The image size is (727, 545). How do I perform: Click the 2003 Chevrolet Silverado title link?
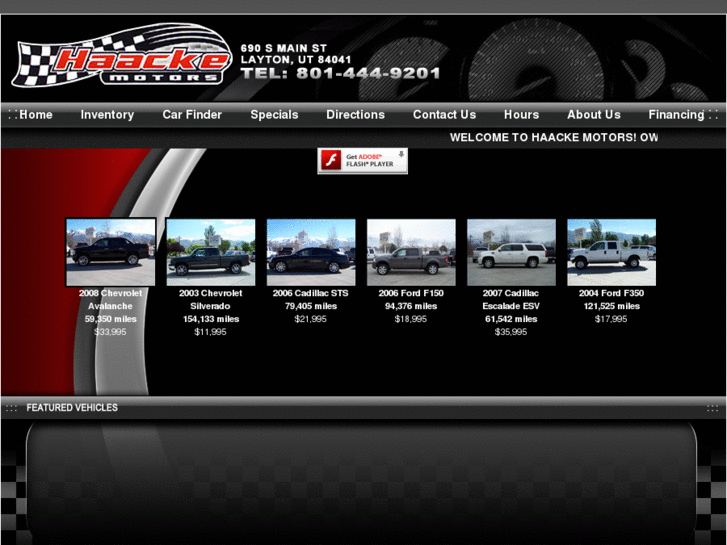coord(210,300)
